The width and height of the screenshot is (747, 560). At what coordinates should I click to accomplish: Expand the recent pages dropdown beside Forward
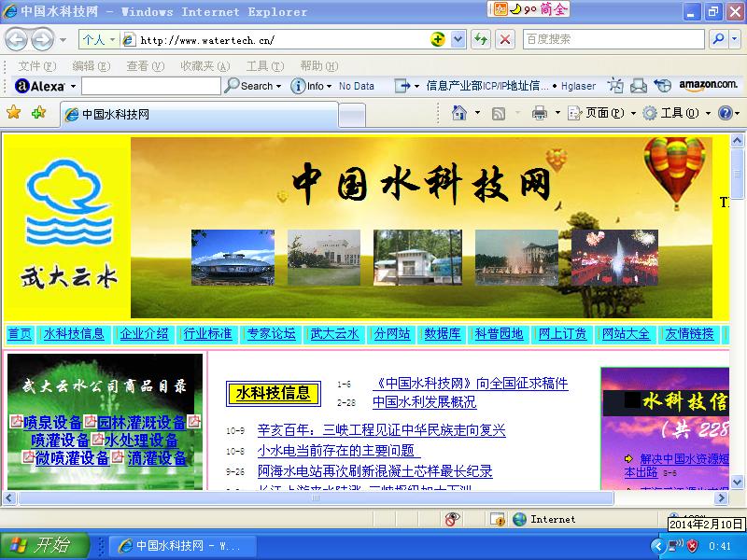pyautogui.click(x=63, y=40)
